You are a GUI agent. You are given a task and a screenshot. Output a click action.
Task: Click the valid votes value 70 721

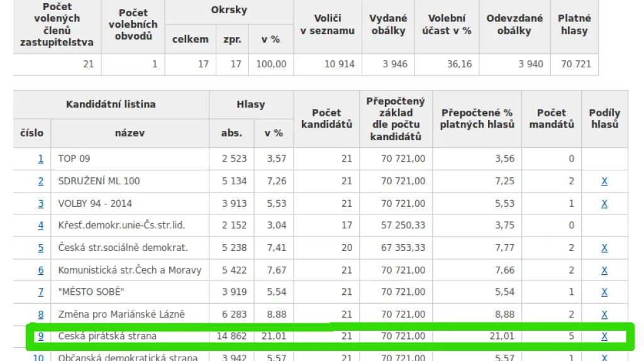pyautogui.click(x=576, y=65)
